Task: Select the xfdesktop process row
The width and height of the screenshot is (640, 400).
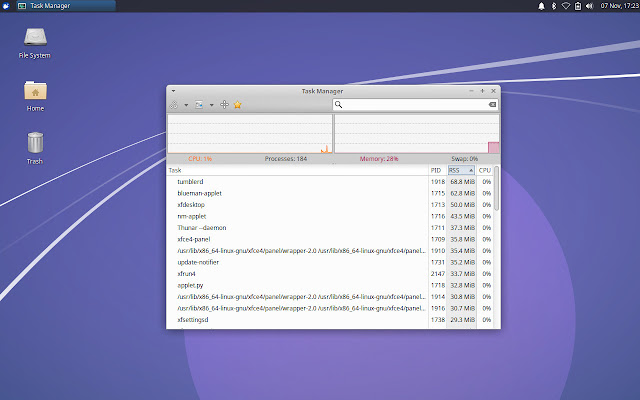Action: (330, 204)
